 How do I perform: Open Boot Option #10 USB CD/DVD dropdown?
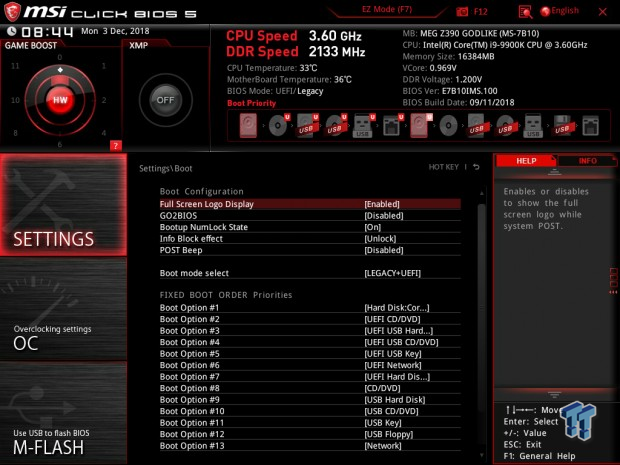coord(310,411)
